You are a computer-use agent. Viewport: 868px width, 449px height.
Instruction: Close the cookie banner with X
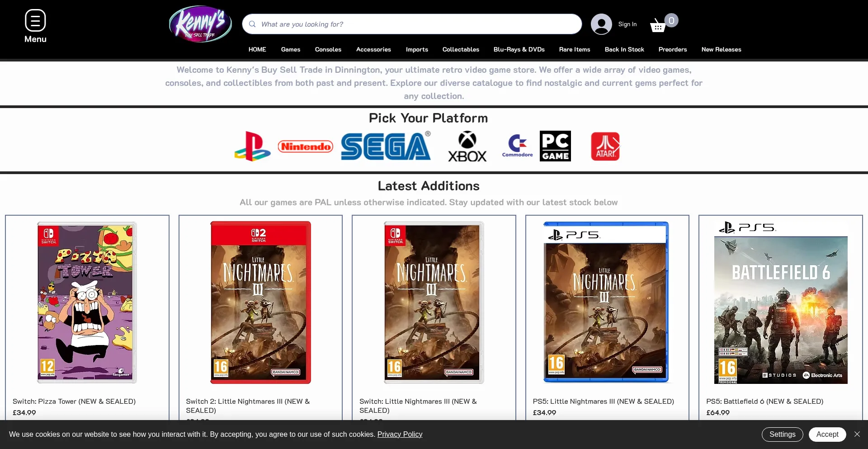857,434
